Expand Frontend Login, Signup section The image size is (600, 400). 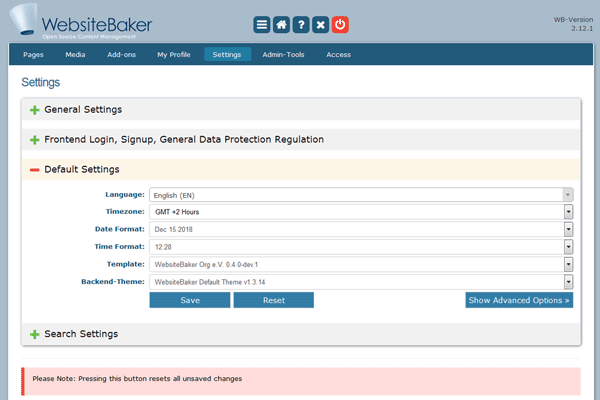point(35,140)
